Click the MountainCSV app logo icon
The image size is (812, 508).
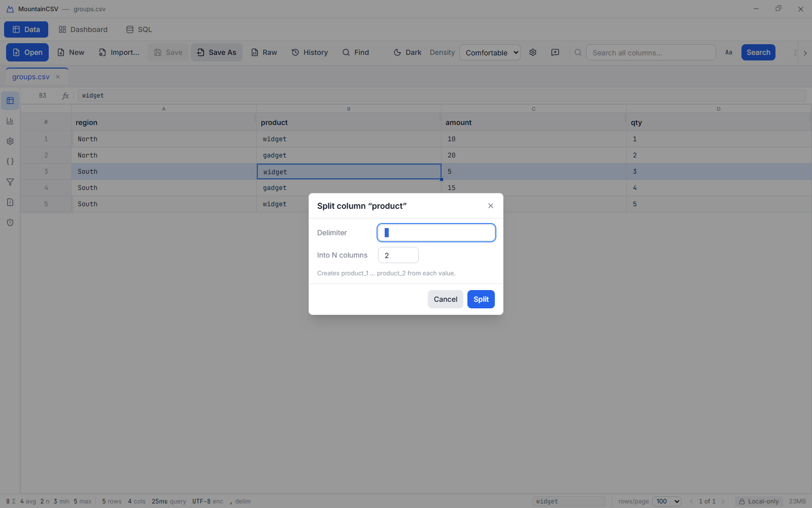point(10,9)
